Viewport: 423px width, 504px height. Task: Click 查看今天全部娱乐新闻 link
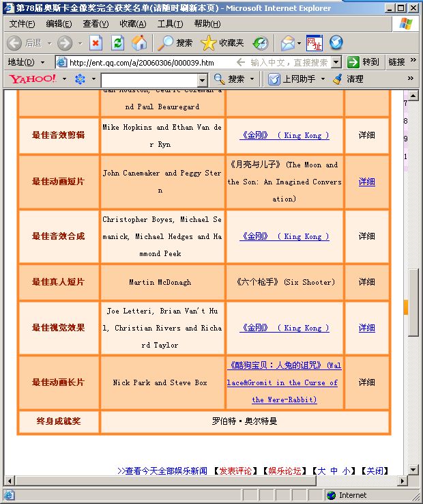tap(162, 471)
